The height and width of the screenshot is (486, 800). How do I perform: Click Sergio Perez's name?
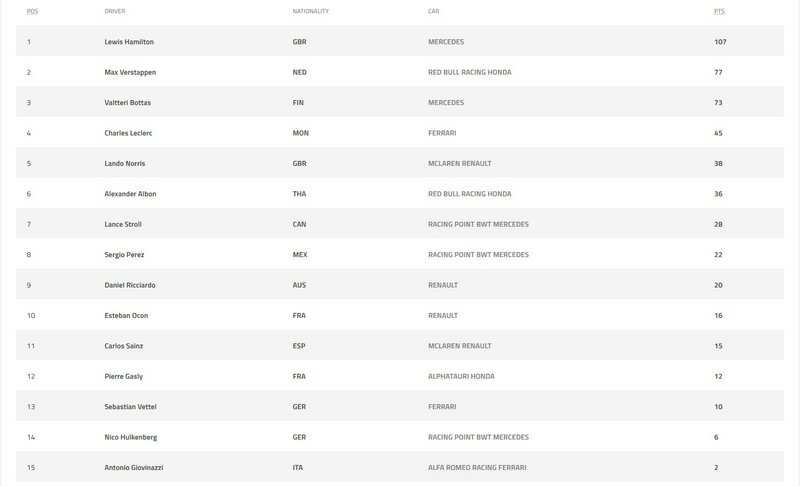coord(123,254)
